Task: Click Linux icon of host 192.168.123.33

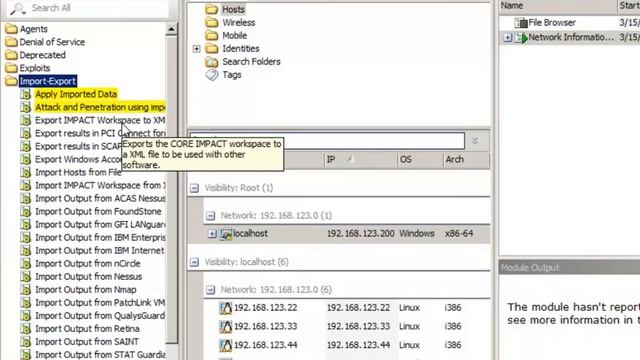Action: [x=225, y=326]
